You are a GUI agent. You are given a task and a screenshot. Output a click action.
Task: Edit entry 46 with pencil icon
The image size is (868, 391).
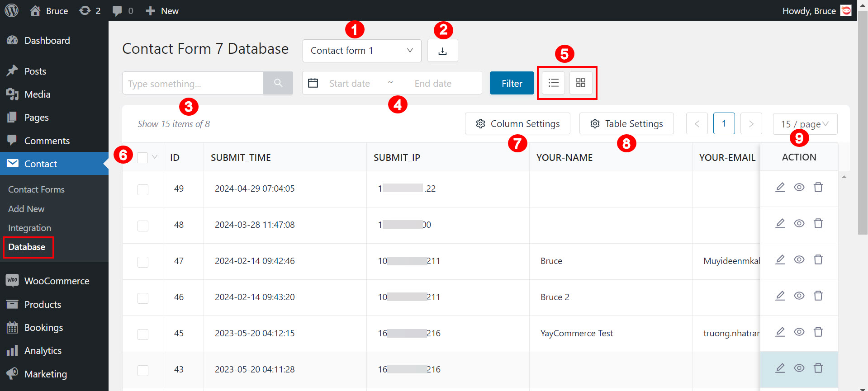[x=780, y=296]
